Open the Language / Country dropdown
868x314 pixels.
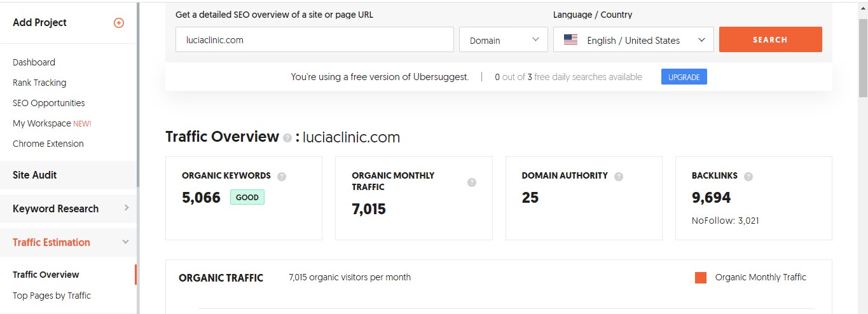coord(633,40)
